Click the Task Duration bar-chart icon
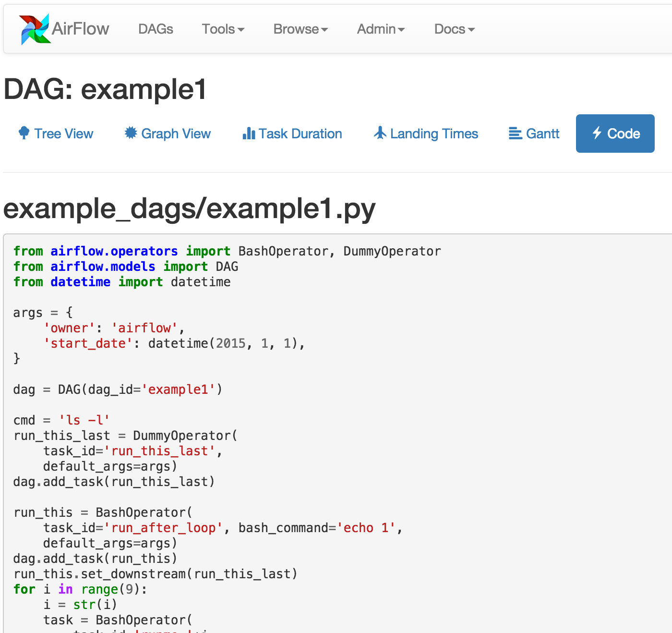 [248, 133]
